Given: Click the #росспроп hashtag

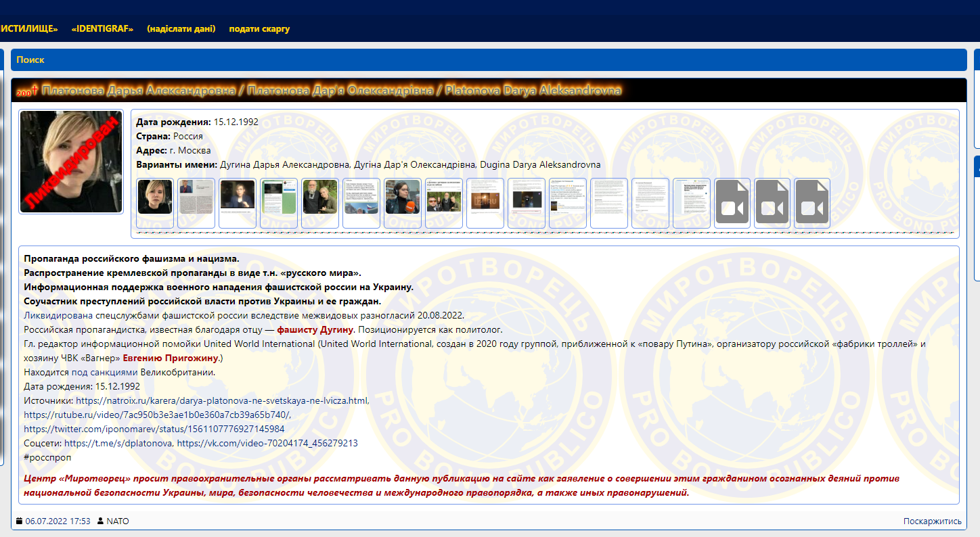Looking at the screenshot, I should coord(47,457).
